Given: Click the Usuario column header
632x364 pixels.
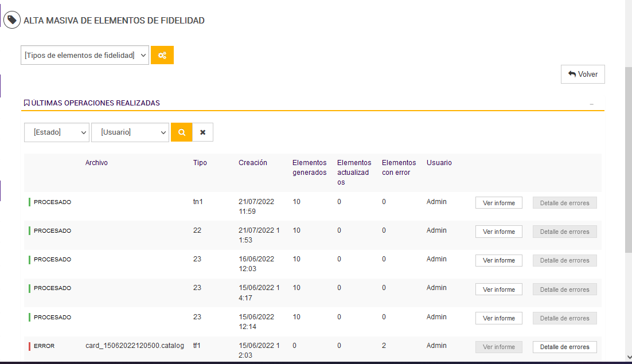Looking at the screenshot, I should click(x=439, y=163).
